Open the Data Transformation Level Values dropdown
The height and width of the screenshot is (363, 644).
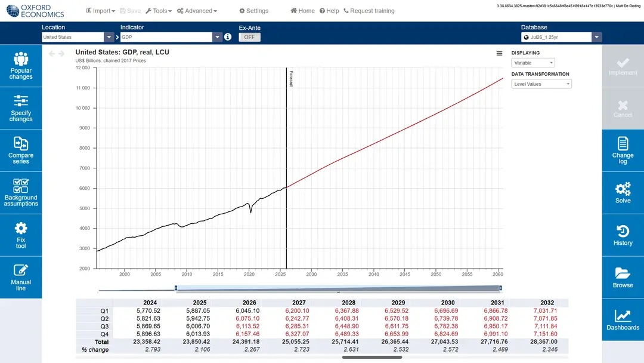point(541,84)
